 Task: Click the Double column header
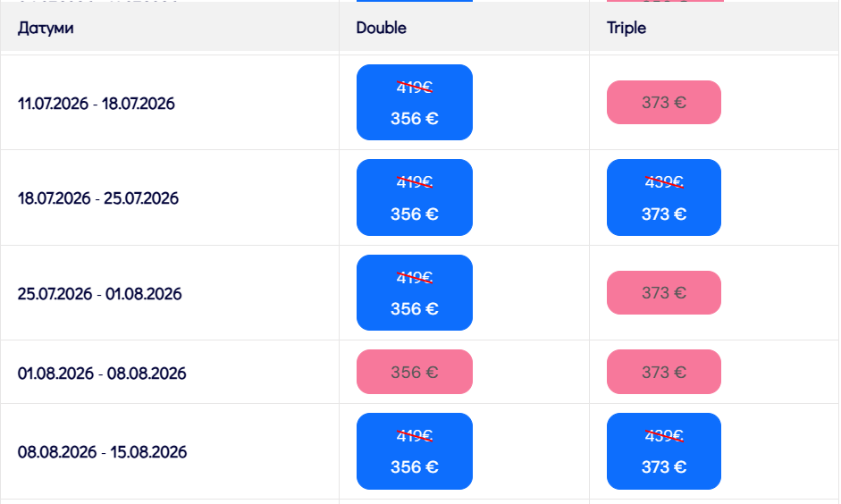pos(381,28)
